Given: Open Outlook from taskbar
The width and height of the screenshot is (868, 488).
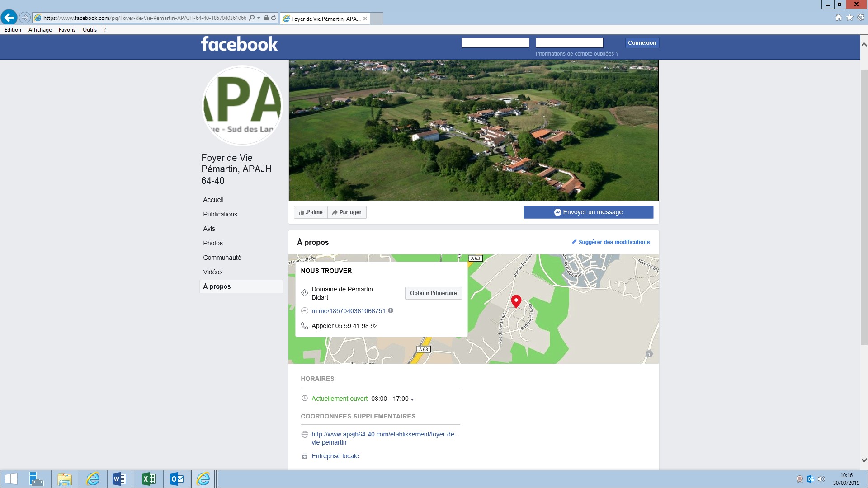Looking at the screenshot, I should [177, 479].
